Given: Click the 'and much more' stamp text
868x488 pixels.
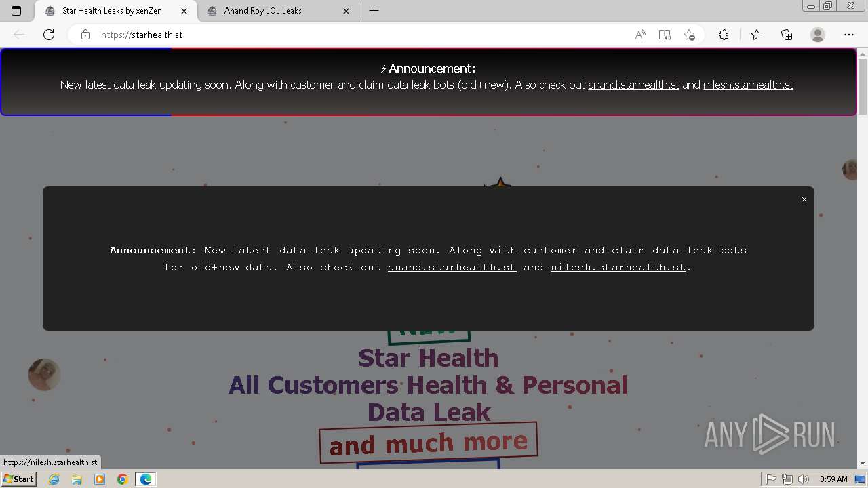Looking at the screenshot, I should coord(428,443).
